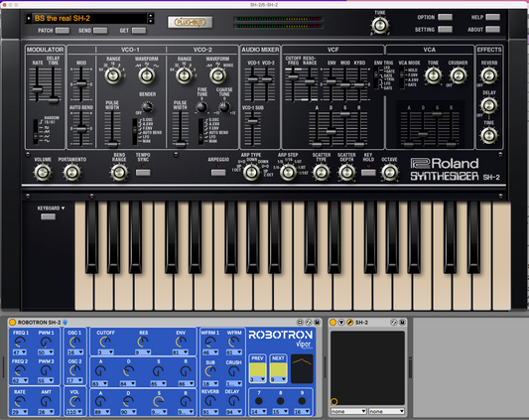The width and height of the screenshot is (529, 420).
Task: Click the TIME knob in EFFECTS
Action: pyautogui.click(x=489, y=135)
